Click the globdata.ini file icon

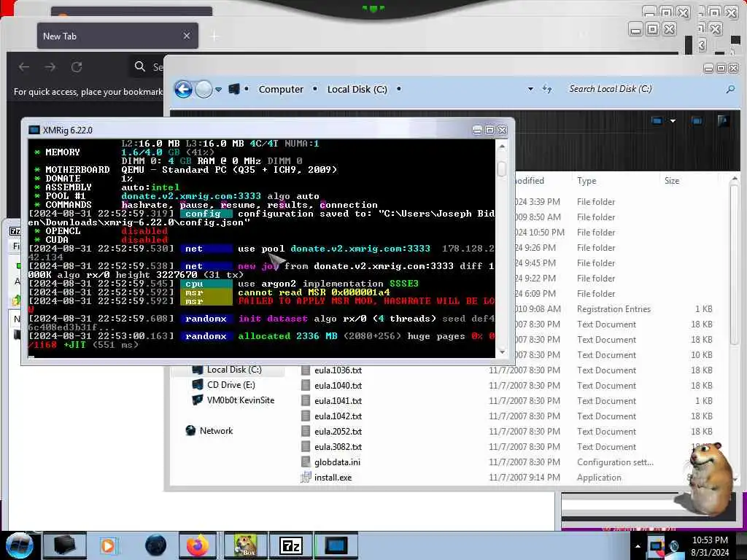pyautogui.click(x=306, y=462)
